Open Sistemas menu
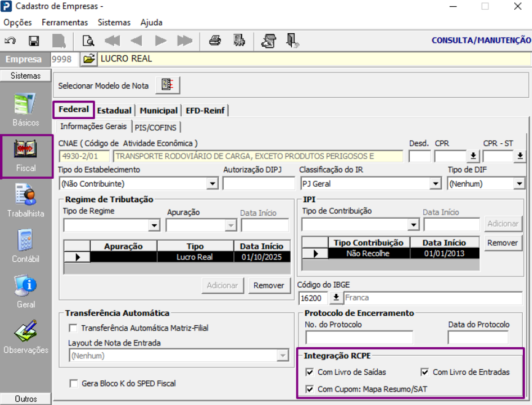532x405 pixels. tap(114, 22)
